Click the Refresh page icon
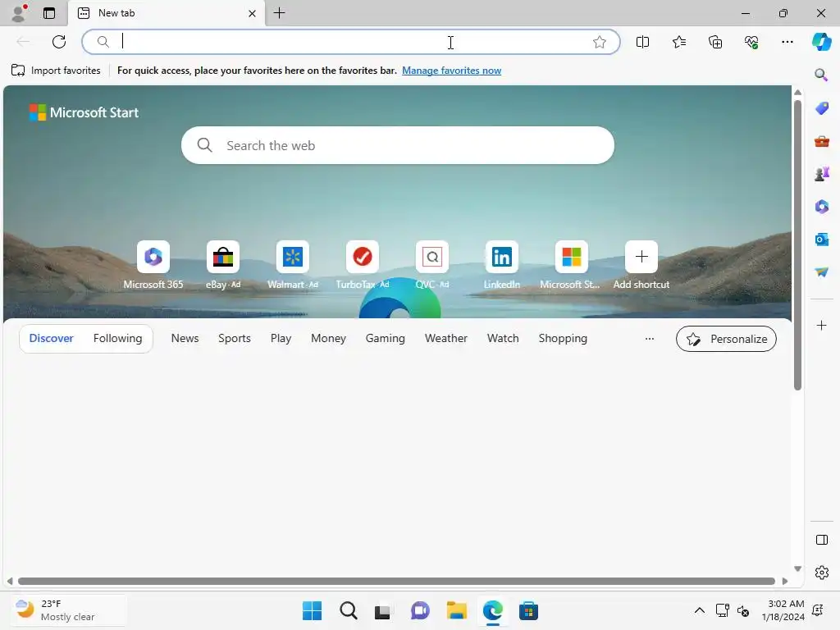The height and width of the screenshot is (630, 840). [59, 42]
